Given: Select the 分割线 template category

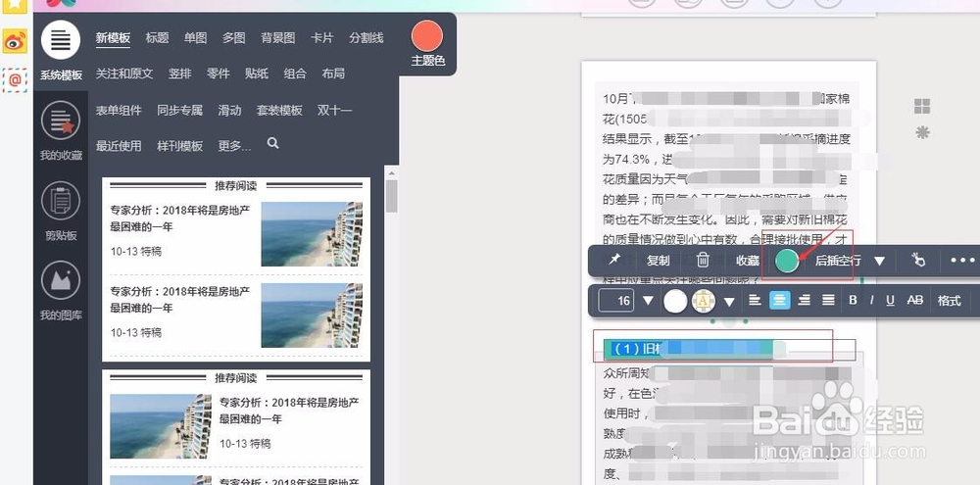Looking at the screenshot, I should [367, 38].
